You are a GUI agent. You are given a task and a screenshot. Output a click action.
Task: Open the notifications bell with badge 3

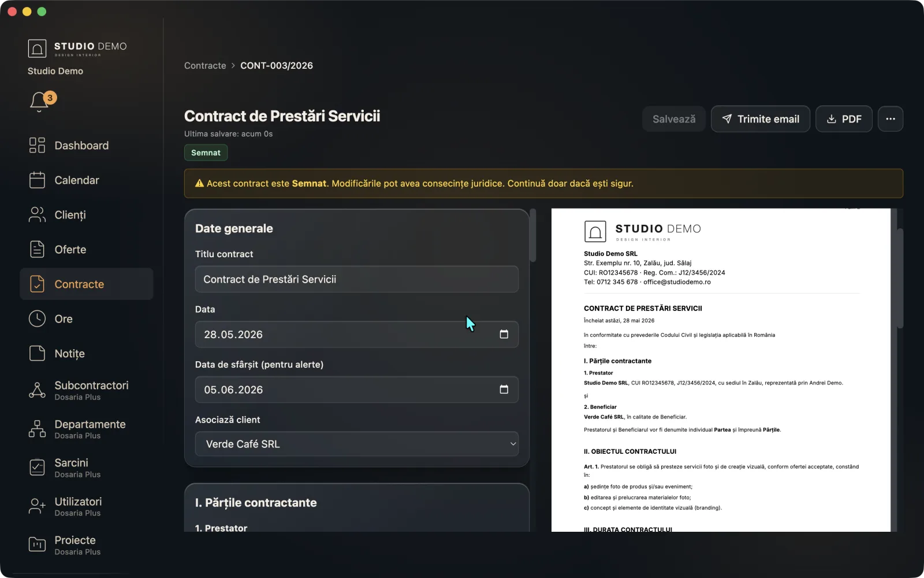click(39, 101)
